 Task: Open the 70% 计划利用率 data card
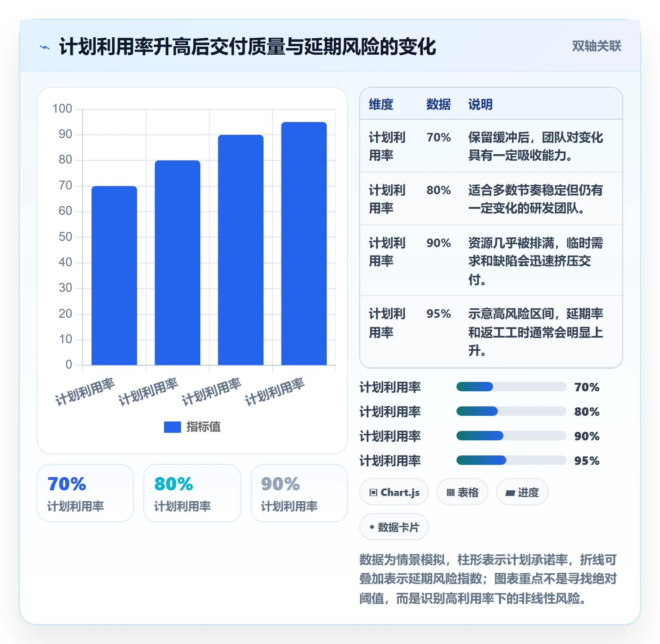pos(85,493)
